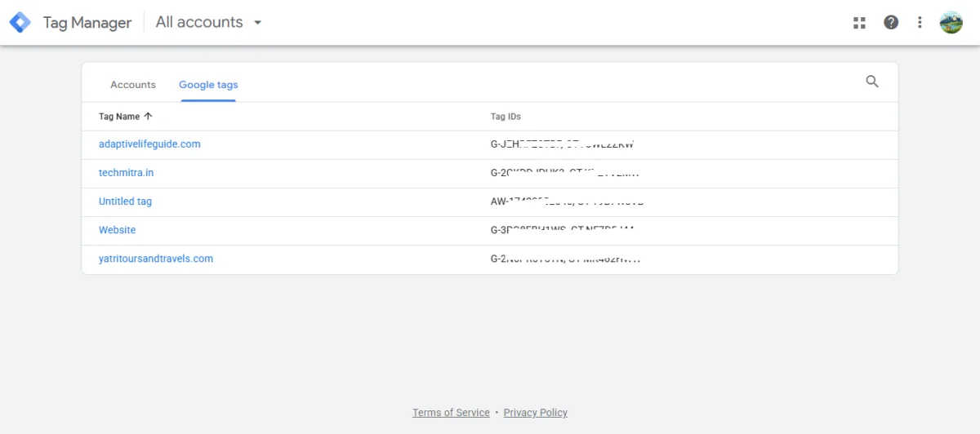Click the Tag Manager title text

(87, 23)
